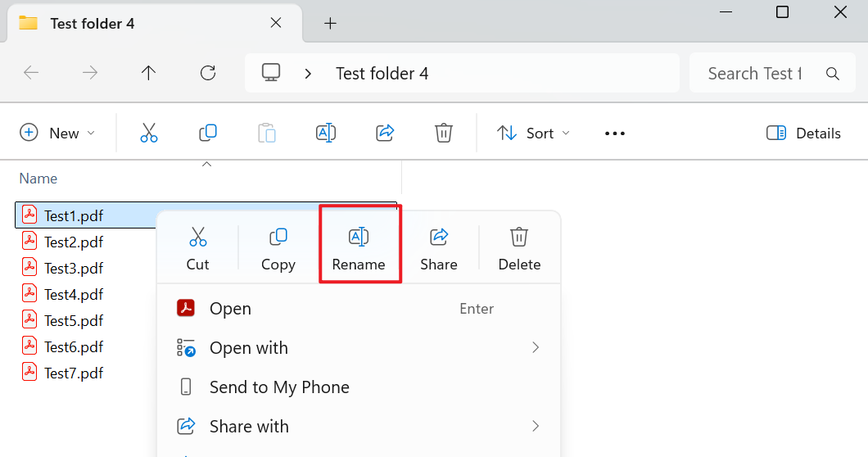The height and width of the screenshot is (457, 868).
Task: Choose Delete in the context menu
Action: click(x=519, y=249)
